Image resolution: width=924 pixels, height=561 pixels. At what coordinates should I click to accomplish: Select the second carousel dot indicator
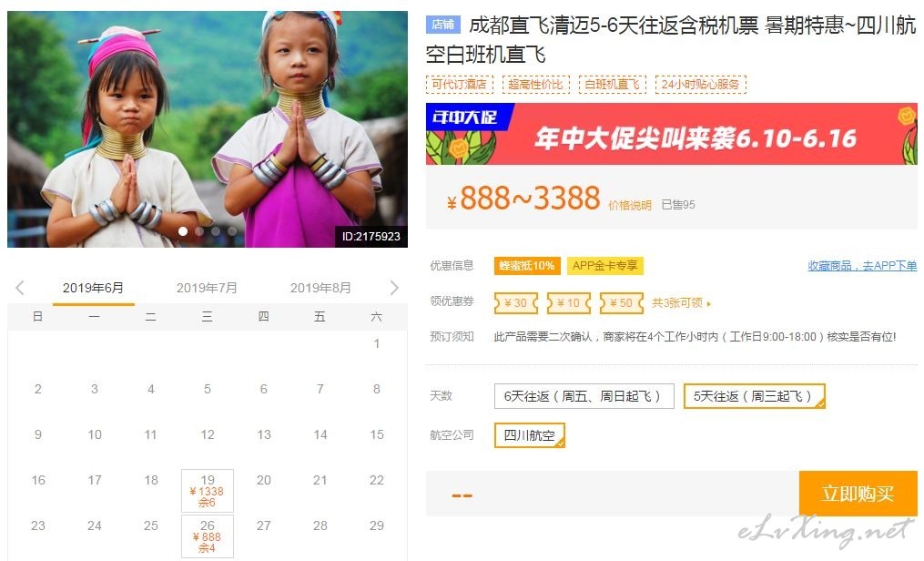coord(199,231)
